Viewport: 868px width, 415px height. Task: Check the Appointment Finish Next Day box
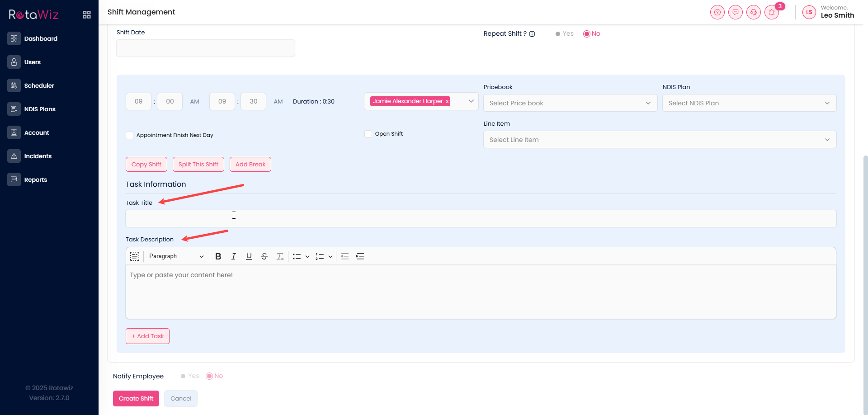coord(130,135)
